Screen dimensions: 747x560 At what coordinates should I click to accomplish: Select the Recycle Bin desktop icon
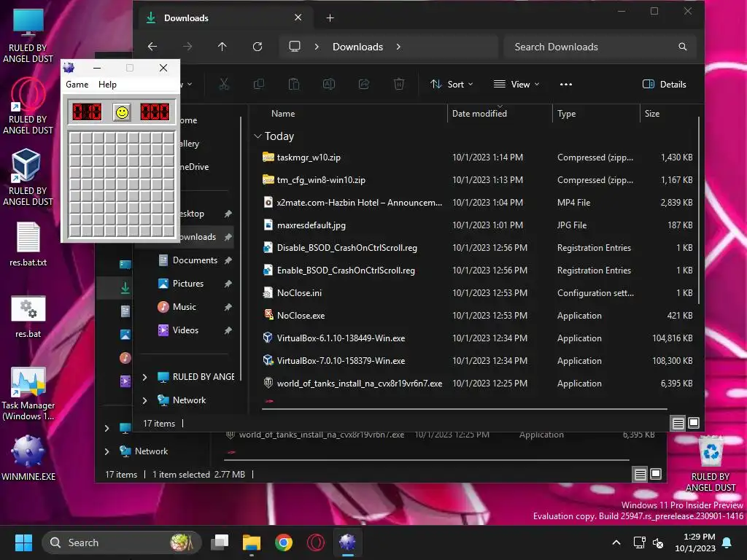coord(711,464)
